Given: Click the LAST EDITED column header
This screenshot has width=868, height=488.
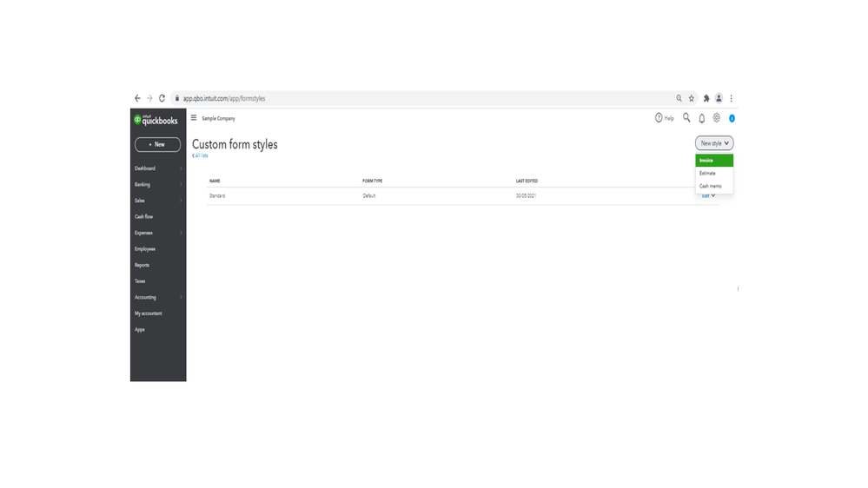Looking at the screenshot, I should pyautogui.click(x=527, y=181).
